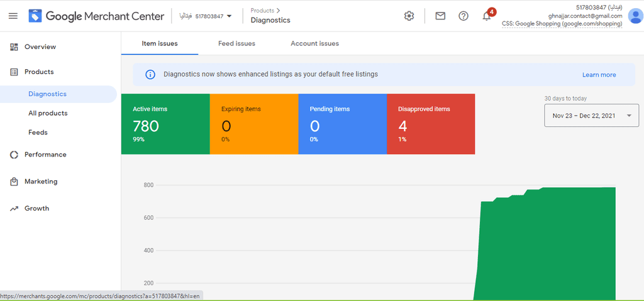This screenshot has height=301, width=644.
Task: Open the mail envelope icon
Action: coord(440,16)
